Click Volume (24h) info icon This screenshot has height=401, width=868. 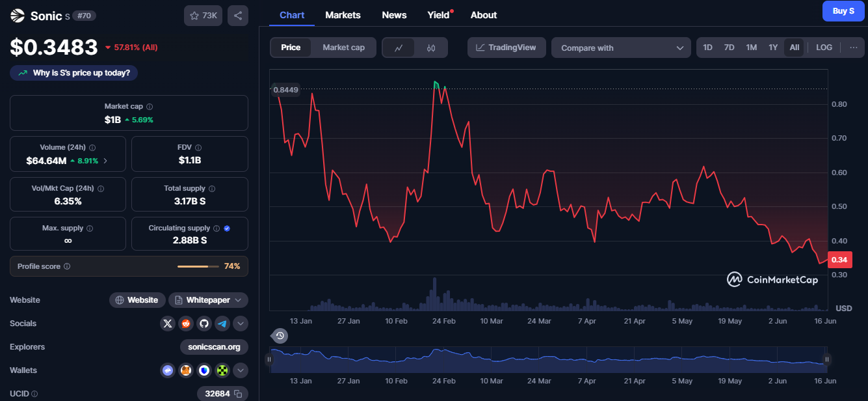tap(92, 148)
